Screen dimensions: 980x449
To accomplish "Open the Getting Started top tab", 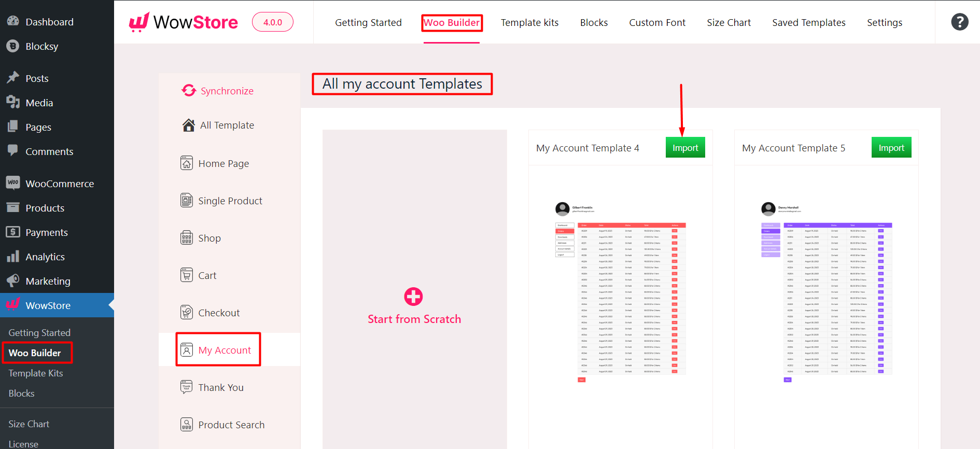I will (368, 22).
